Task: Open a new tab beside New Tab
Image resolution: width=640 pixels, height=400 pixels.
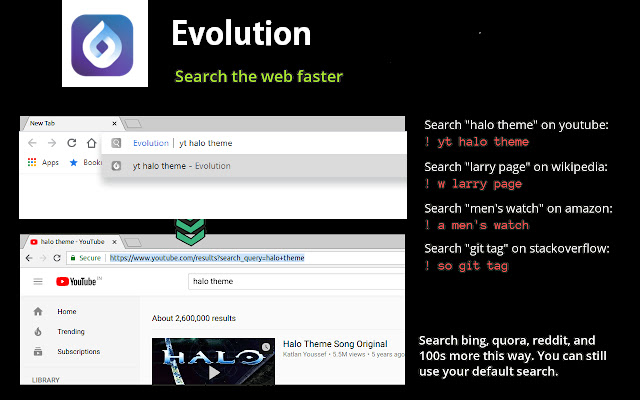Action: tap(133, 123)
